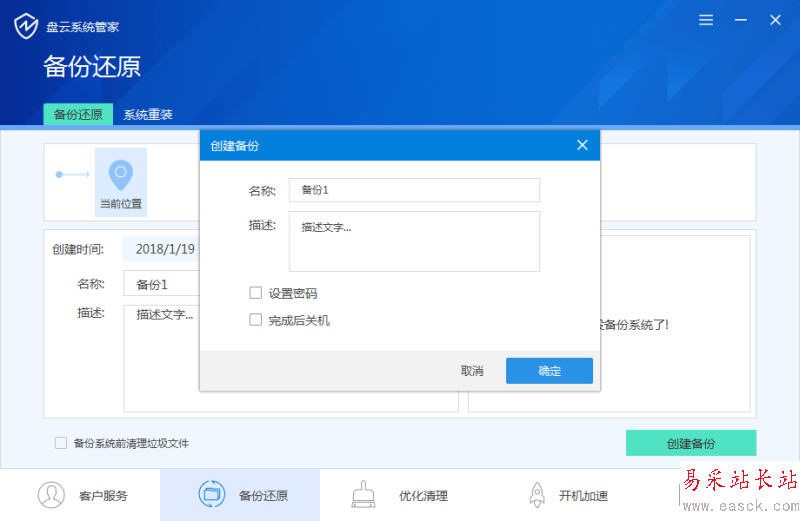Click the 名称 field in dialog
Viewport: 800px width, 521px height.
point(414,190)
